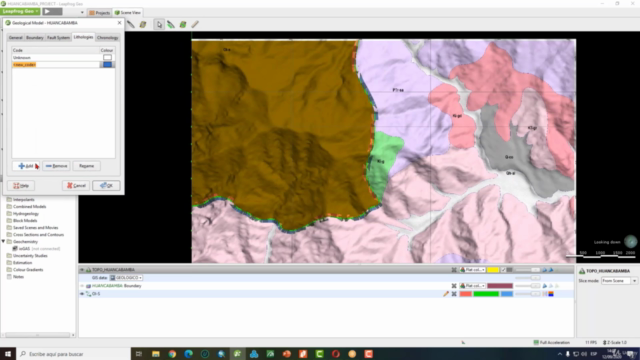Switch to the Scene View tab
The width and height of the screenshot is (640, 360).
point(127,13)
